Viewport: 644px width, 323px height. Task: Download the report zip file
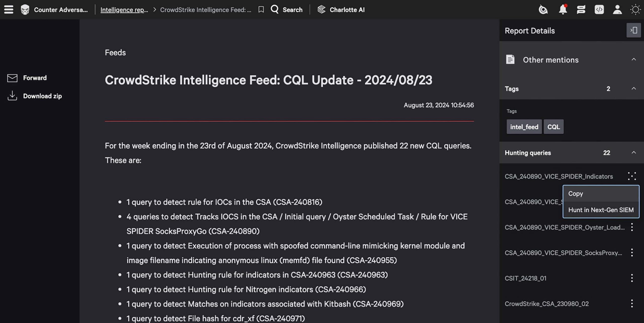coord(34,96)
